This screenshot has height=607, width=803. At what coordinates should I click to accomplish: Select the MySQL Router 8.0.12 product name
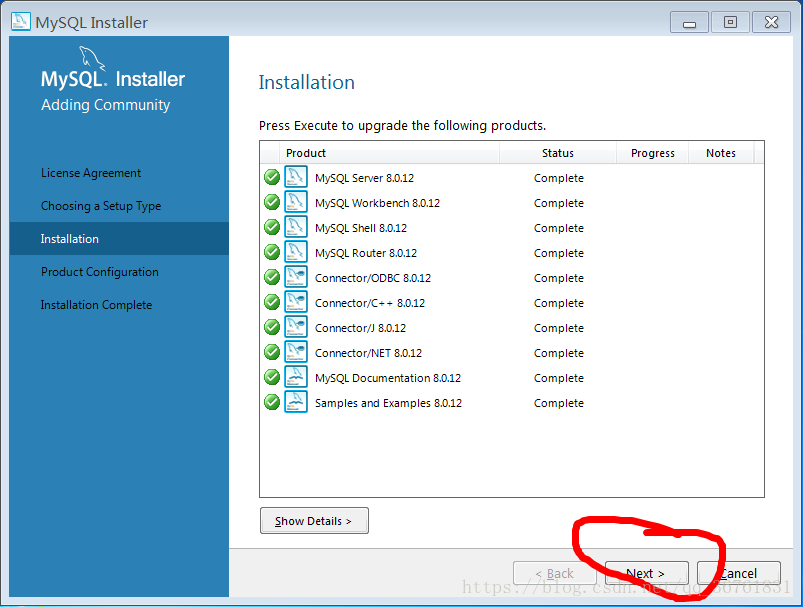click(x=366, y=253)
